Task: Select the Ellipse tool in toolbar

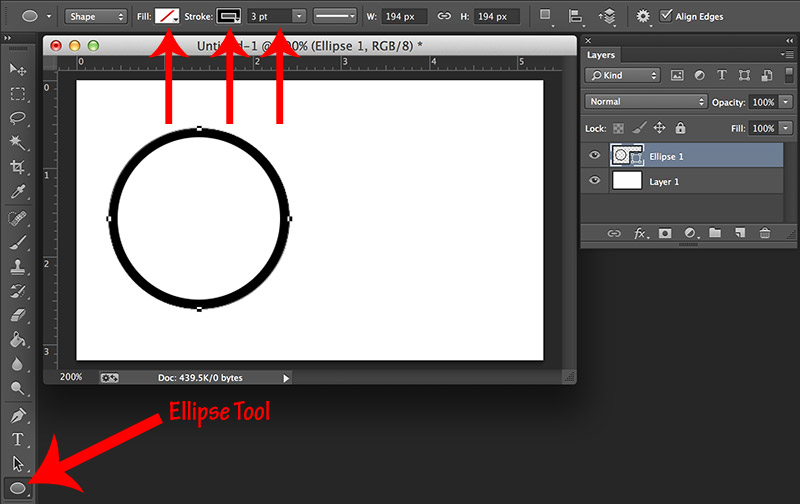Action: [x=18, y=488]
